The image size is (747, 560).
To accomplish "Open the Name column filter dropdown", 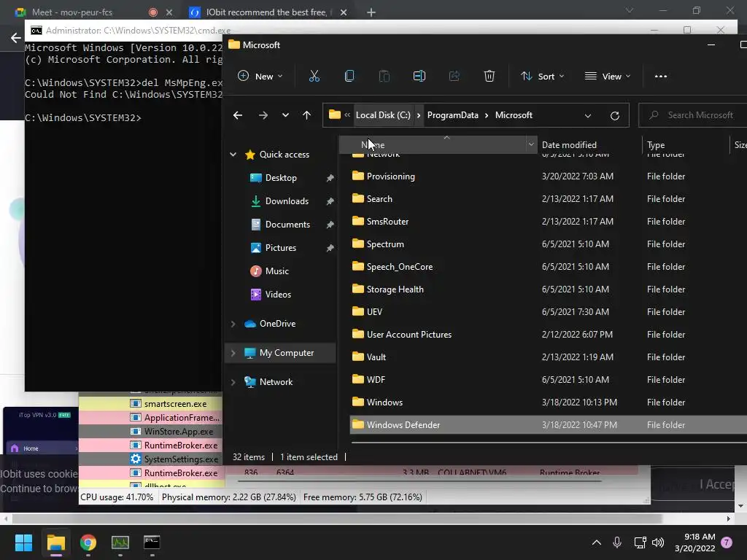I will click(531, 144).
